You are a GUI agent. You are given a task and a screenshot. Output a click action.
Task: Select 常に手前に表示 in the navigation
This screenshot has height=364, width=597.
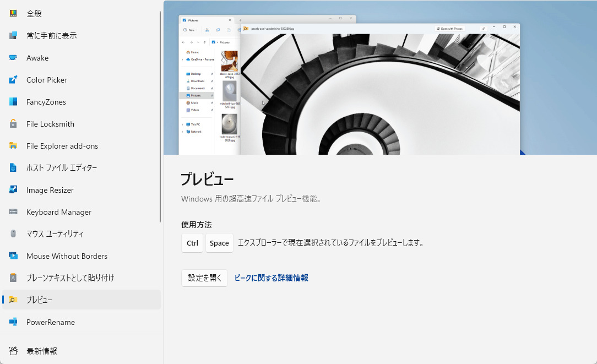click(x=81, y=35)
